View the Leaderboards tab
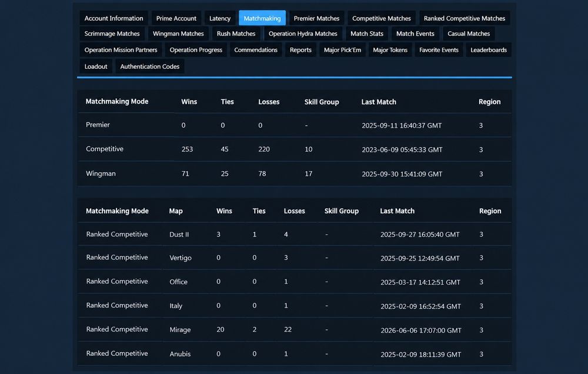The image size is (588, 374). click(488, 49)
